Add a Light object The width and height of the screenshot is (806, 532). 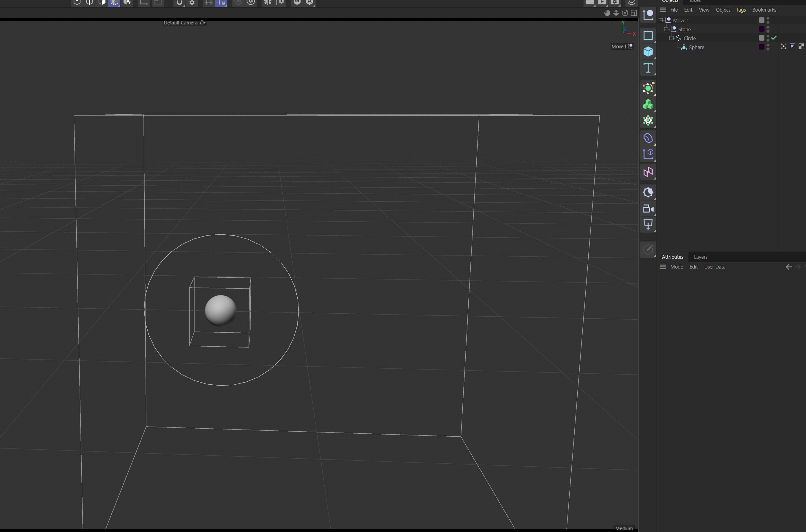pyautogui.click(x=648, y=224)
